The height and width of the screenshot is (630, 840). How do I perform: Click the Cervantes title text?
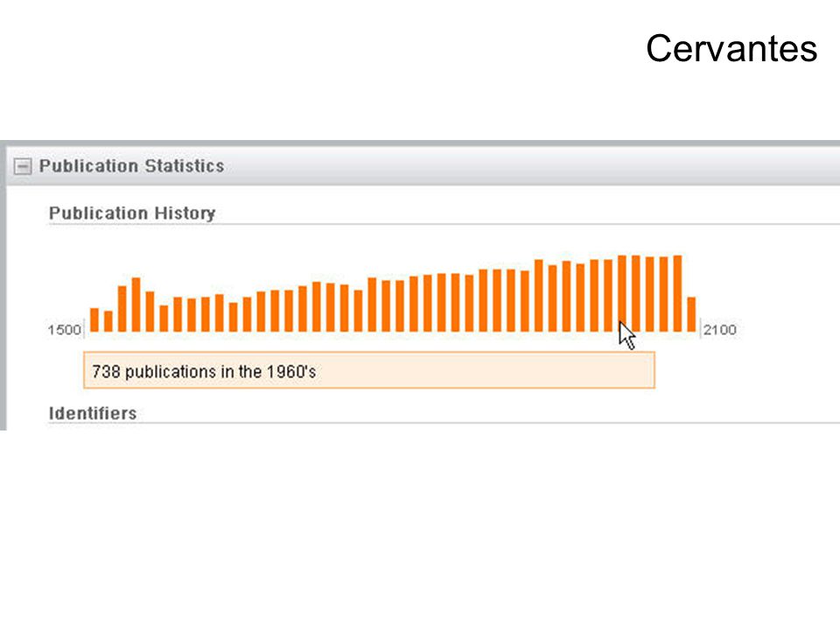tap(731, 48)
